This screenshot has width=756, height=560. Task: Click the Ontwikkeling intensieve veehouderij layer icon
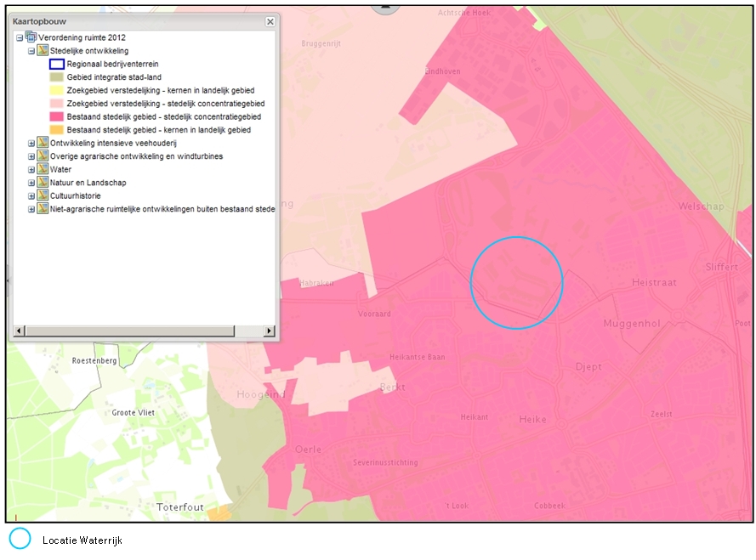tap(43, 143)
